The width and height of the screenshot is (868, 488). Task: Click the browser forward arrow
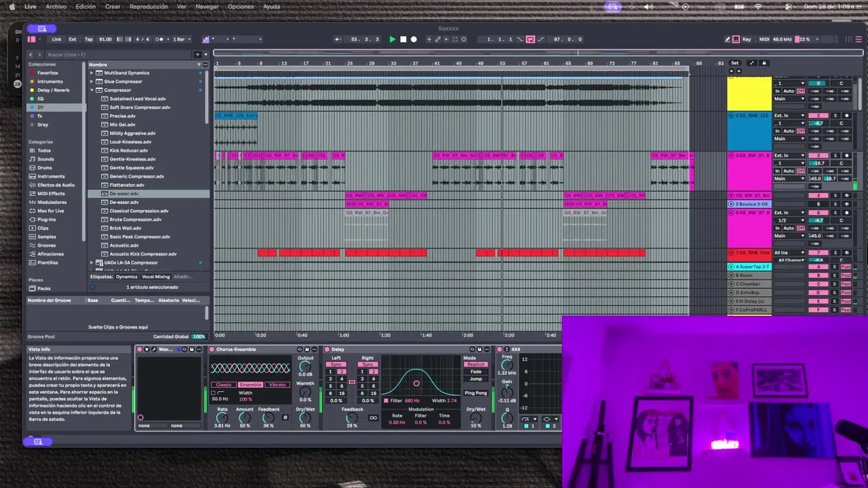39,54
